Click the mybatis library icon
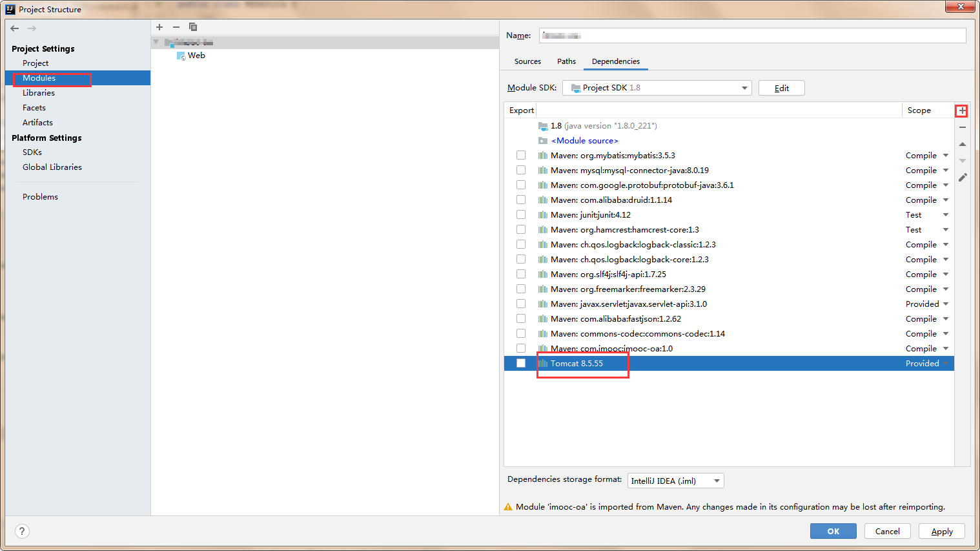The height and width of the screenshot is (551, 980). (x=543, y=156)
